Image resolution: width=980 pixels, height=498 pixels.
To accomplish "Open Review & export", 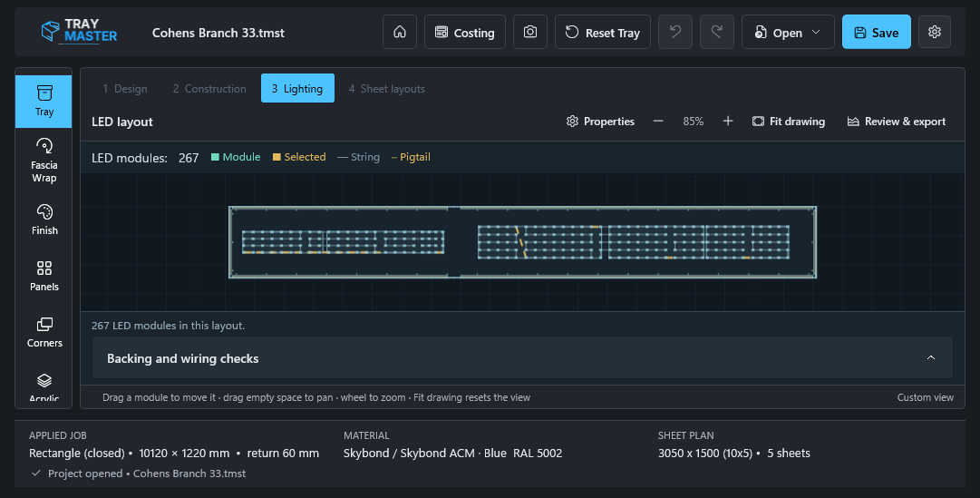I will click(897, 122).
